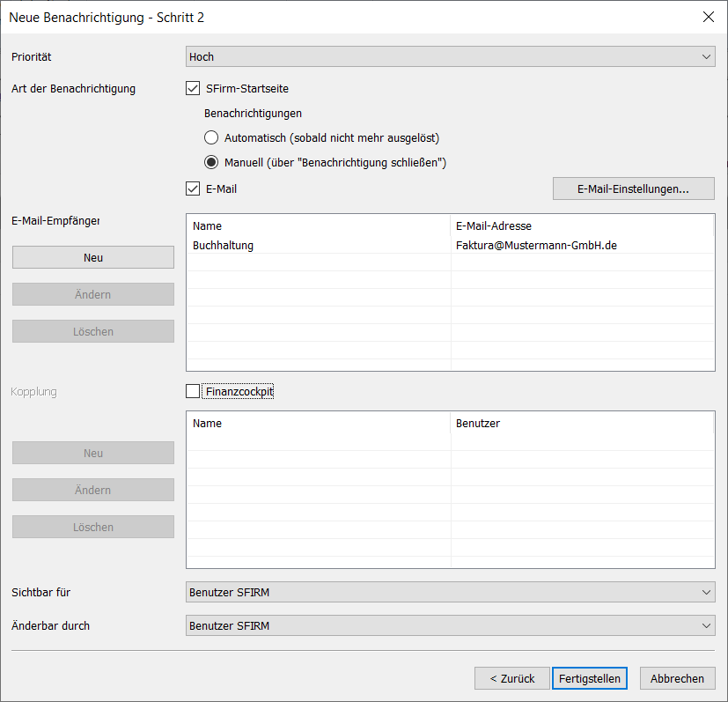Screen dimensions: 728x702
Task: Cancel with the Abbrechen button
Action: point(678,678)
